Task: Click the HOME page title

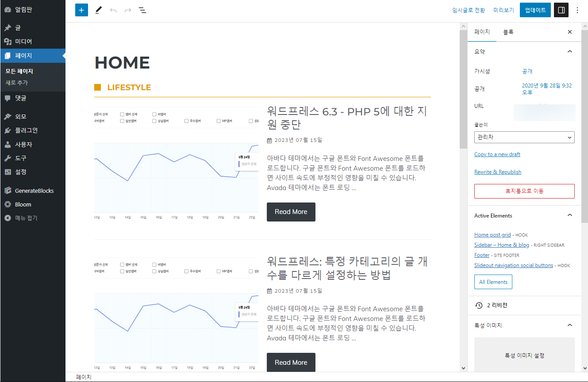Action: click(x=122, y=62)
